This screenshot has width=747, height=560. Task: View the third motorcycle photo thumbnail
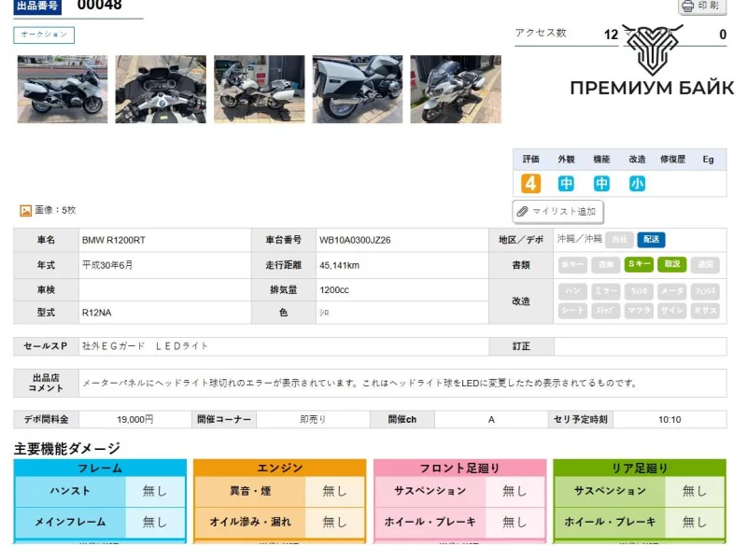coord(259,90)
